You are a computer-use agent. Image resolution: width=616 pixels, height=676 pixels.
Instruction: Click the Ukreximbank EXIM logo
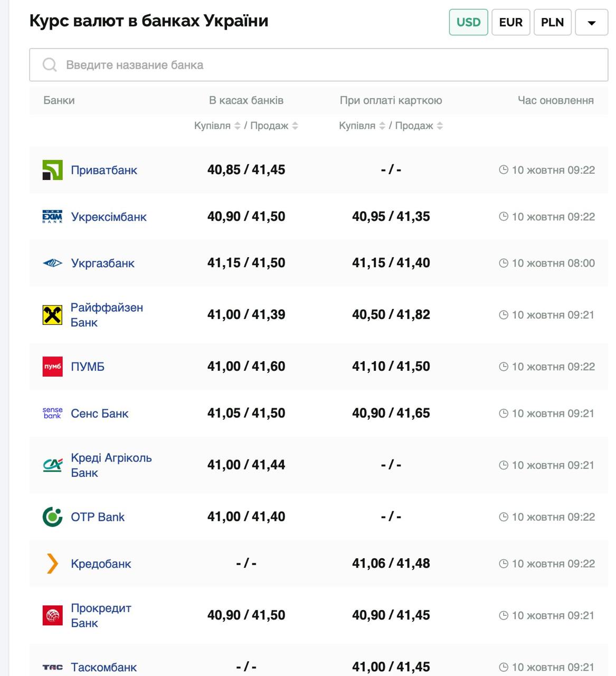coord(52,217)
